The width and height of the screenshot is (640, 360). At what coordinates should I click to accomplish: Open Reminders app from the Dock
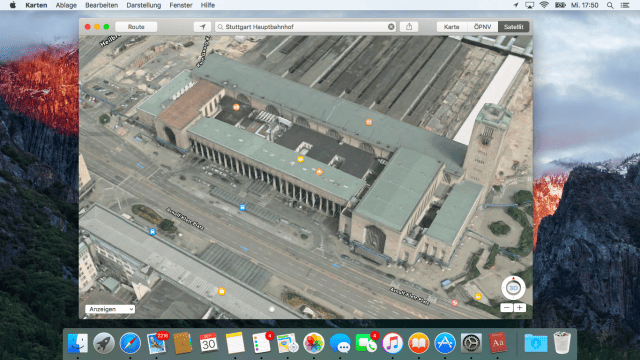[262, 343]
